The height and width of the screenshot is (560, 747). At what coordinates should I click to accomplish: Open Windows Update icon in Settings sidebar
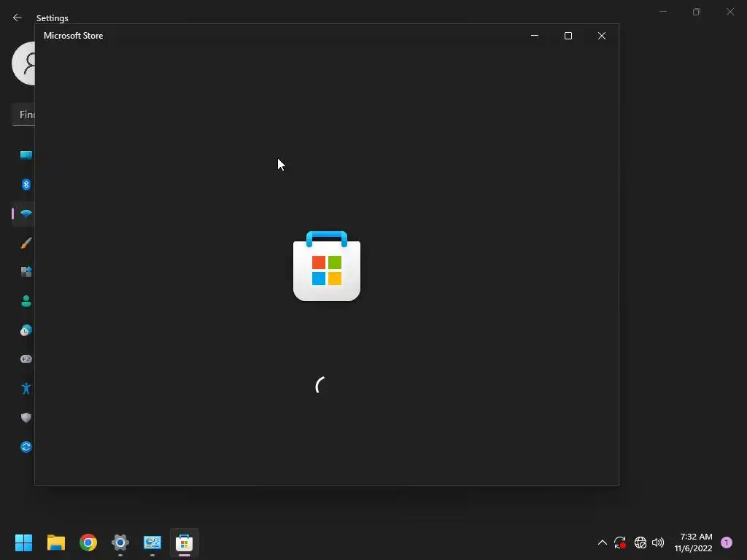click(x=26, y=447)
